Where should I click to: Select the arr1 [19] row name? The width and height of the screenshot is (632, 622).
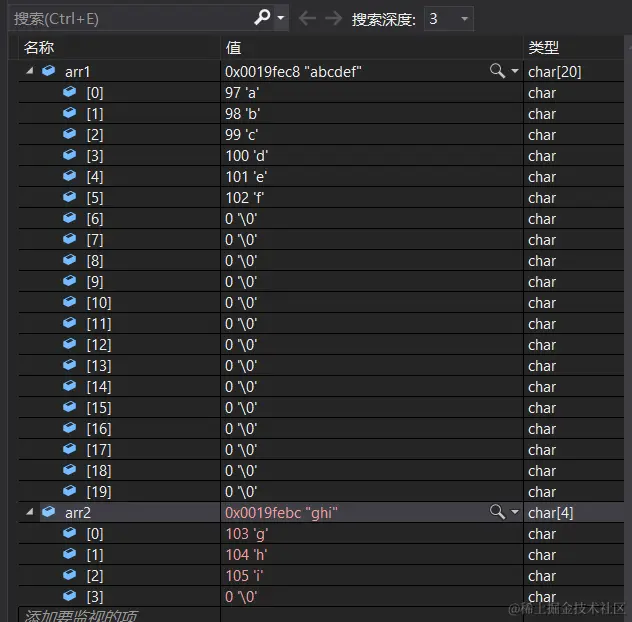[x=99, y=491]
